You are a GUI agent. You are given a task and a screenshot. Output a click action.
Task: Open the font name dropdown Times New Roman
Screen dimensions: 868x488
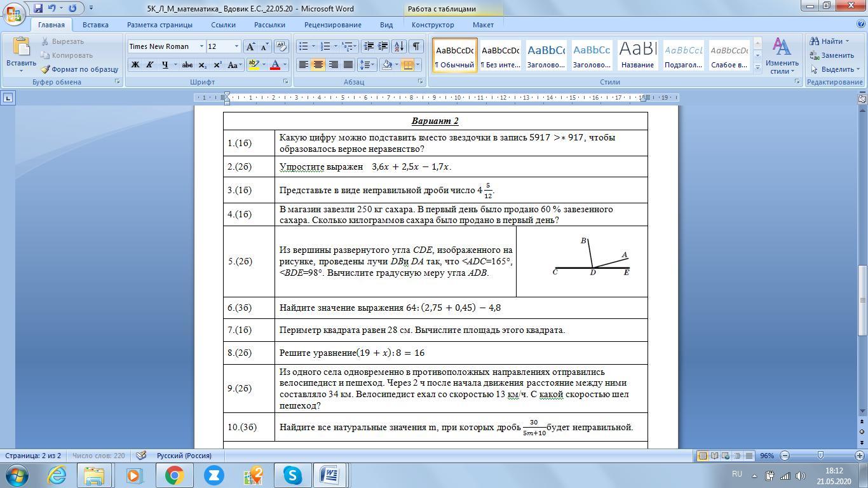[x=201, y=46]
